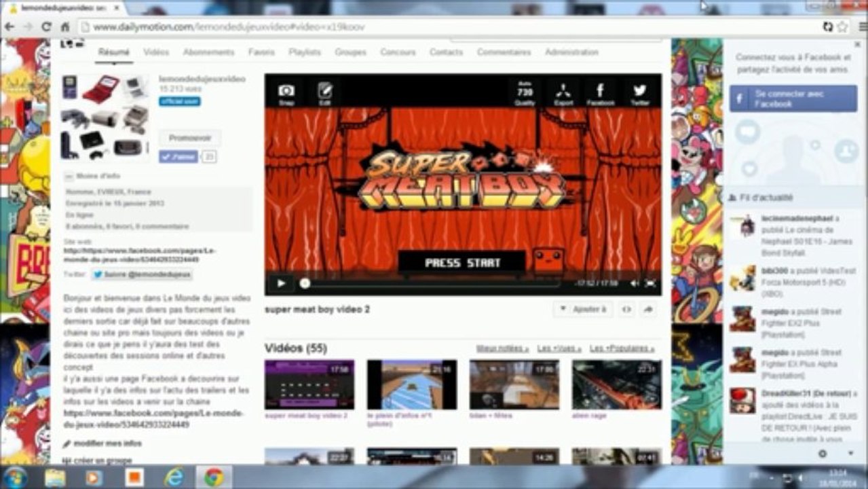Switch to the Résumé tab
868x489 pixels.
(x=114, y=52)
